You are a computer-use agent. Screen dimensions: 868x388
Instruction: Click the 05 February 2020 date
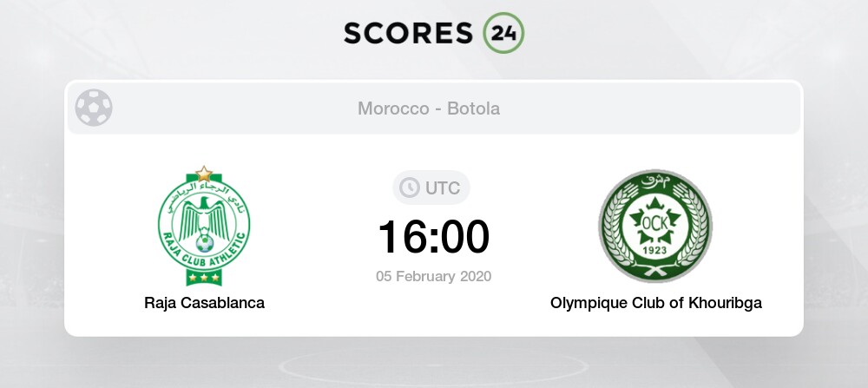pos(433,276)
